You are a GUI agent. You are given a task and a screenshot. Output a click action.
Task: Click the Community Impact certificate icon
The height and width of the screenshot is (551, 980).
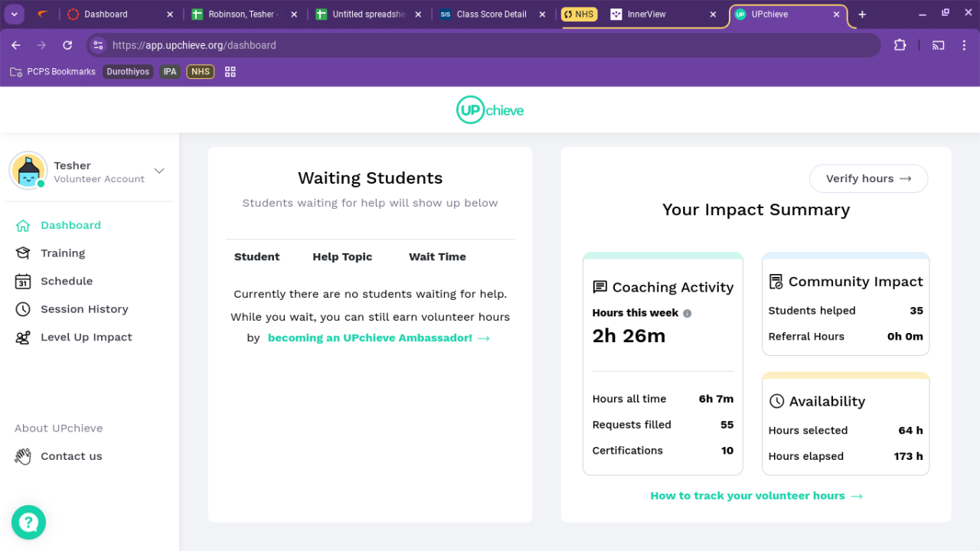tap(776, 282)
